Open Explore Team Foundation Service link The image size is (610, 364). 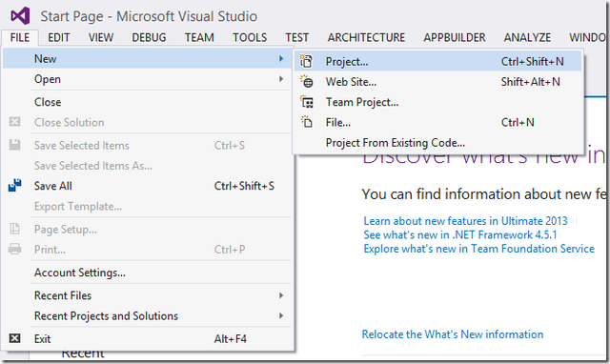coord(478,249)
